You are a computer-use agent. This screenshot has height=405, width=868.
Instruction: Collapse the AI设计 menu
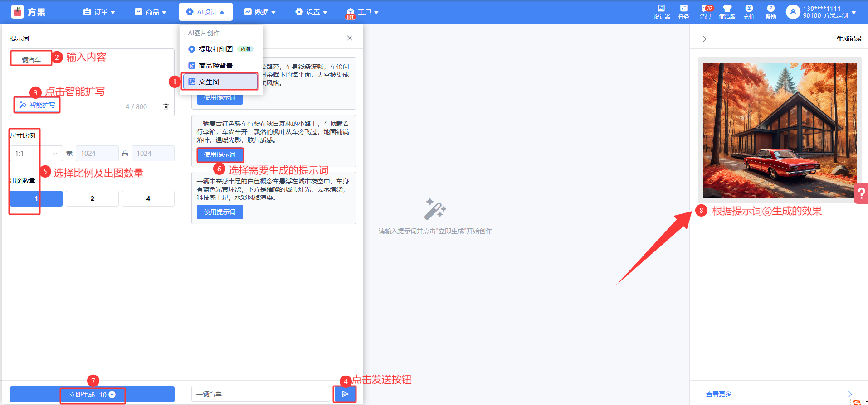click(206, 12)
